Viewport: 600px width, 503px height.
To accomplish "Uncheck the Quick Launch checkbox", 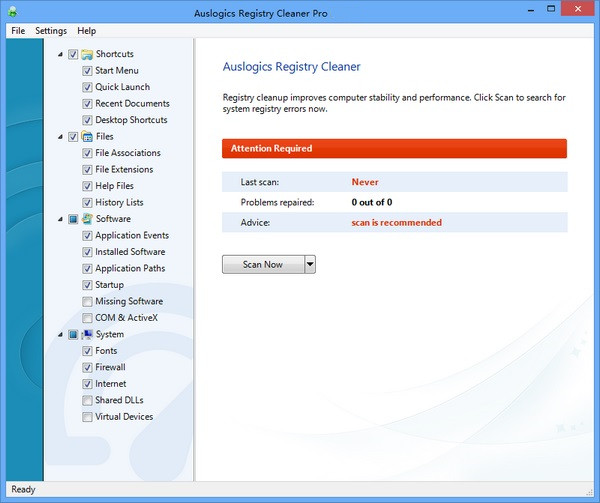I will pyautogui.click(x=87, y=87).
